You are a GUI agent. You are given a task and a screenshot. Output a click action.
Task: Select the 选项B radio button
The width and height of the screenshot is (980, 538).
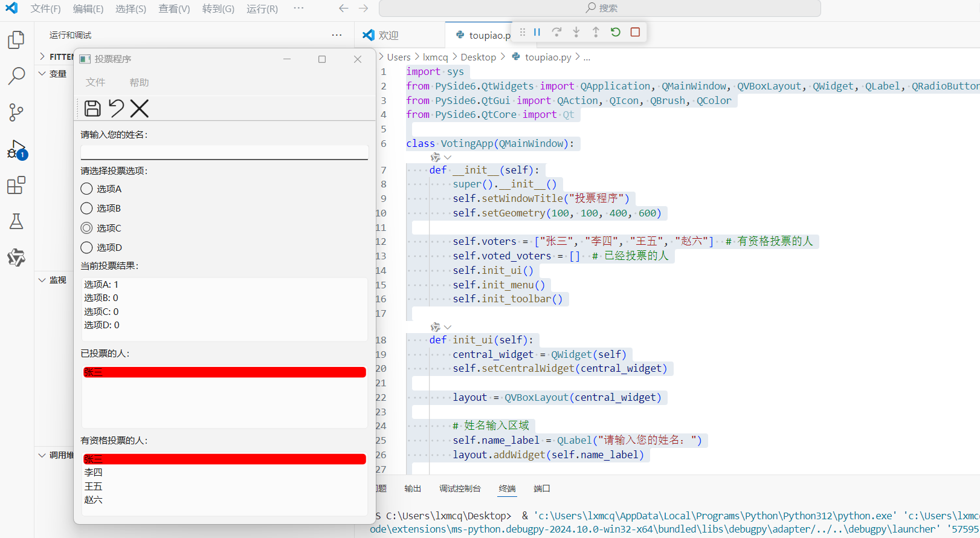[x=87, y=209]
